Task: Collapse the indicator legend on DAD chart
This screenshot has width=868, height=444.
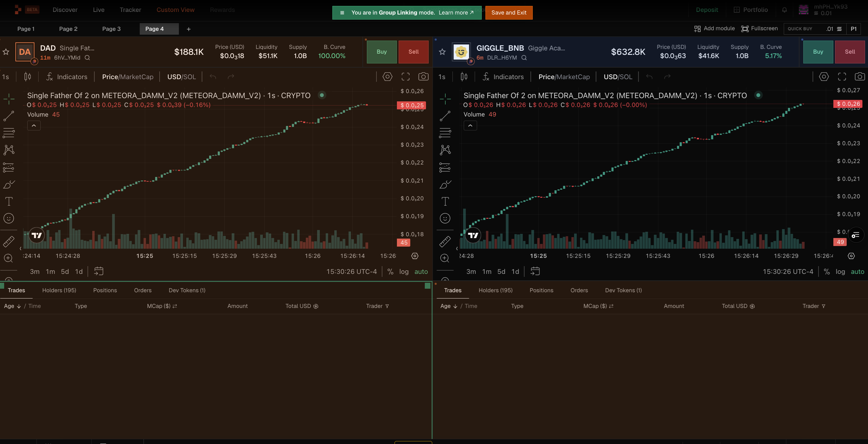Action: pyautogui.click(x=34, y=126)
